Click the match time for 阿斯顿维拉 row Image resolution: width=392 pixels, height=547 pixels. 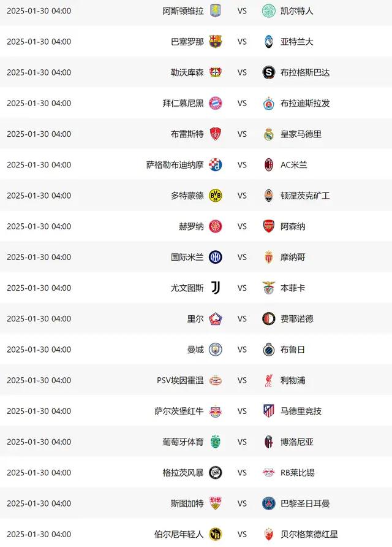tap(39, 11)
